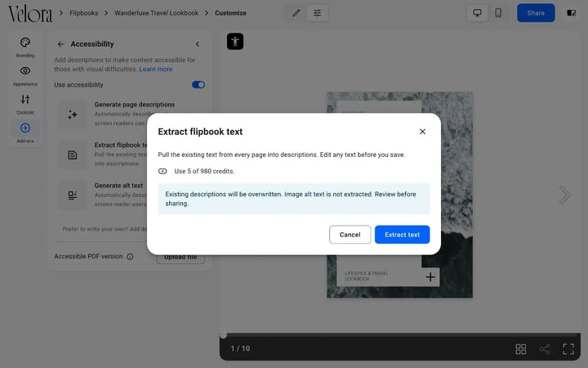Open the Velora home logo
Viewport: 588px width, 368px height.
(30, 14)
